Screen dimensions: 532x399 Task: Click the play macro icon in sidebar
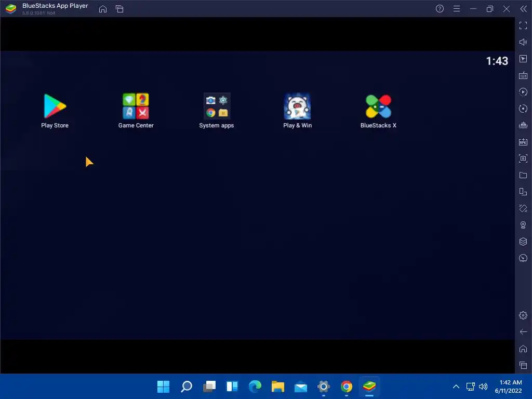tap(523, 92)
